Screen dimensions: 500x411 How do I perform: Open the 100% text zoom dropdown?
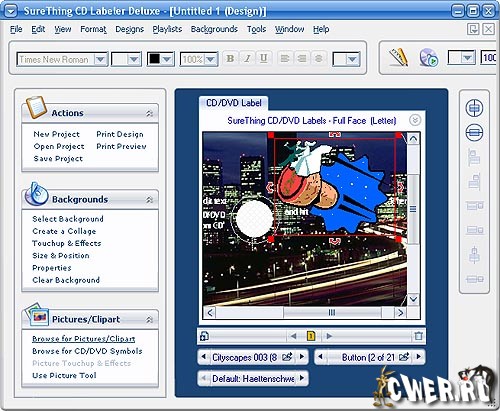(x=211, y=59)
